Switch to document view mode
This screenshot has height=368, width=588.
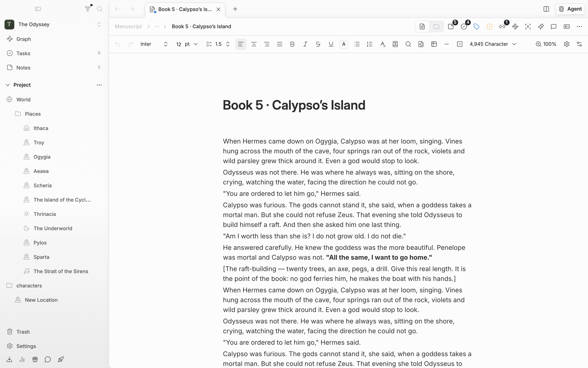[x=422, y=27]
